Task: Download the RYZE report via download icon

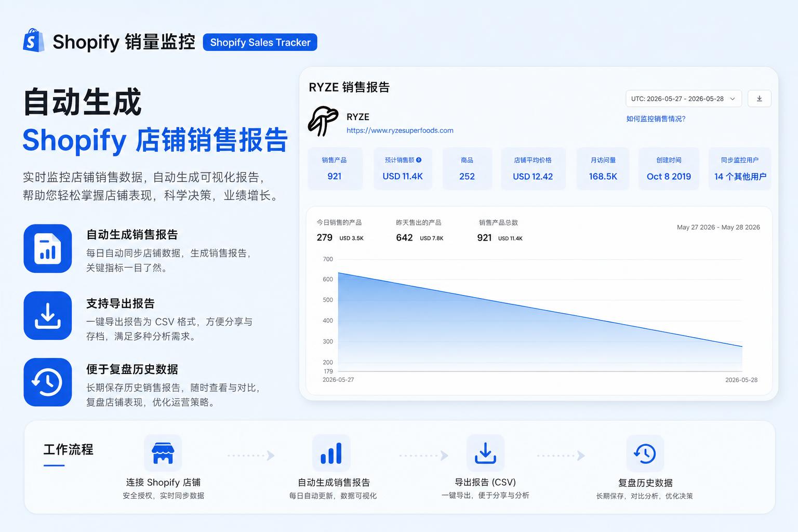Action: [x=759, y=99]
